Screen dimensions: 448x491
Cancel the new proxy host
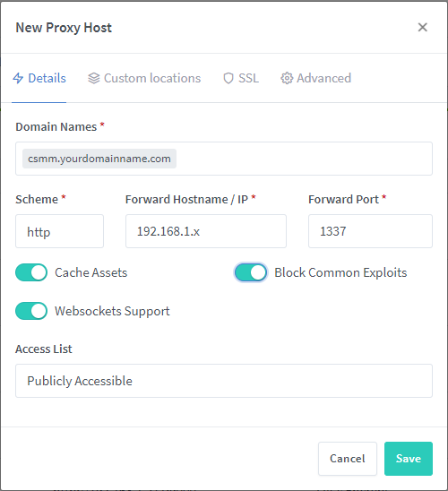[348, 459]
